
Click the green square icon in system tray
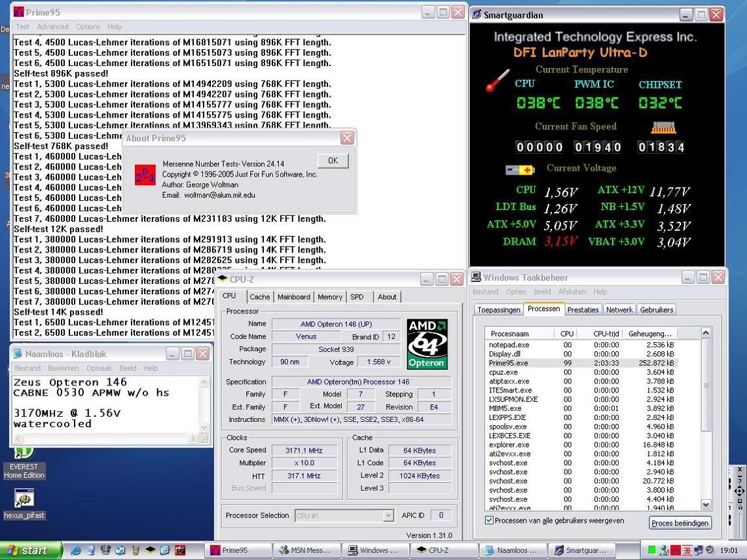tap(651, 550)
